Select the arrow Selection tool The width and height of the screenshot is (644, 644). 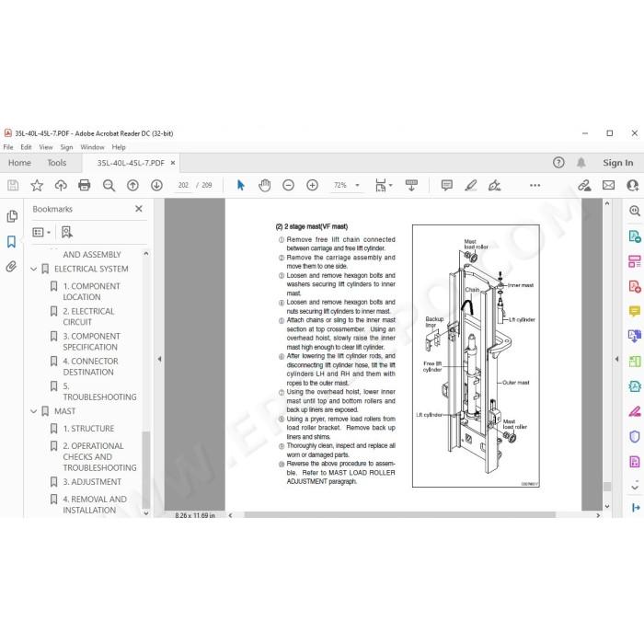pos(241,185)
